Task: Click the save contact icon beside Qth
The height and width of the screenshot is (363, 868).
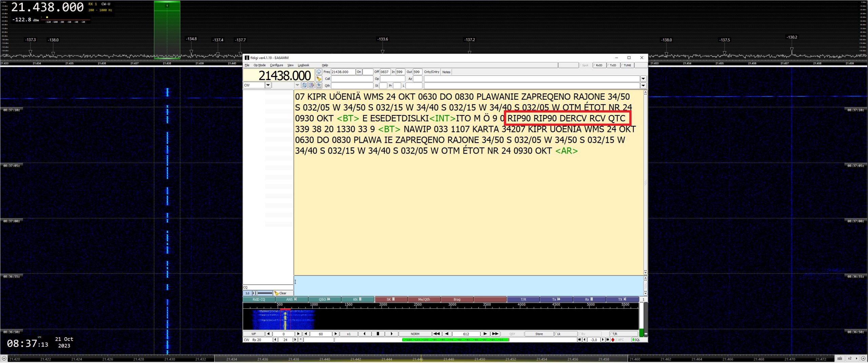Action: pos(319,85)
